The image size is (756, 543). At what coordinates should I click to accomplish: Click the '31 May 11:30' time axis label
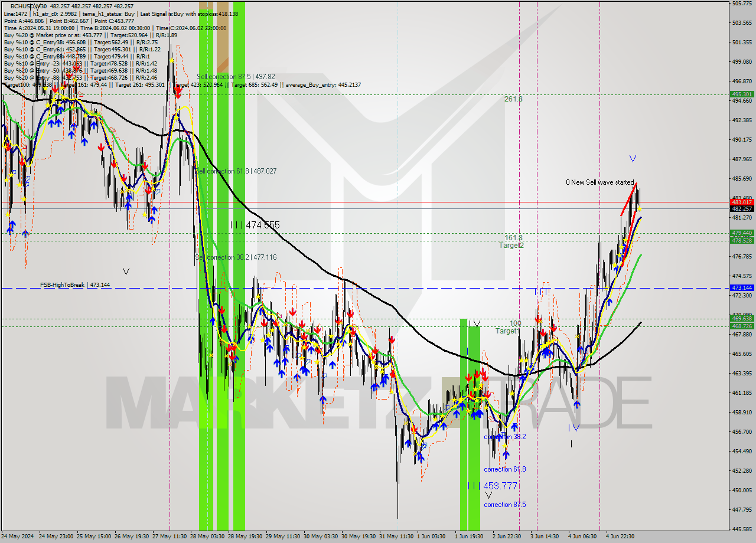(x=396, y=537)
